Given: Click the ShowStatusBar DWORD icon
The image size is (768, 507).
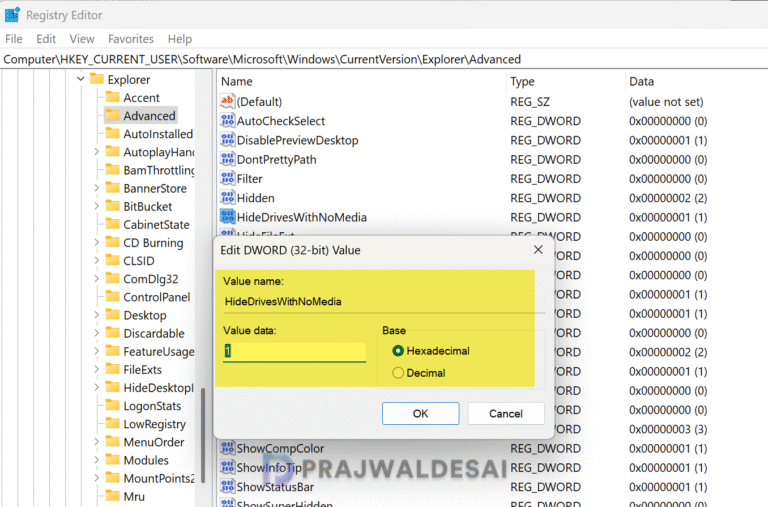Looking at the screenshot, I should 227,486.
